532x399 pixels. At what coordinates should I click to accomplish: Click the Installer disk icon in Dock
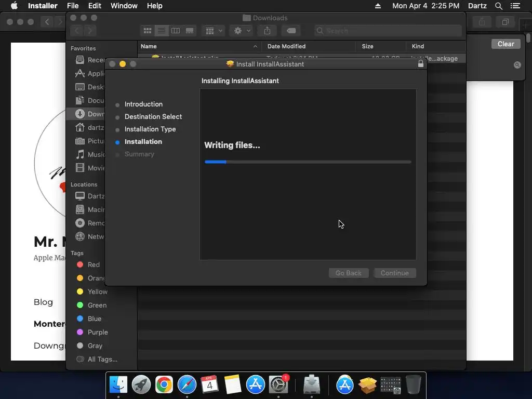point(312,385)
